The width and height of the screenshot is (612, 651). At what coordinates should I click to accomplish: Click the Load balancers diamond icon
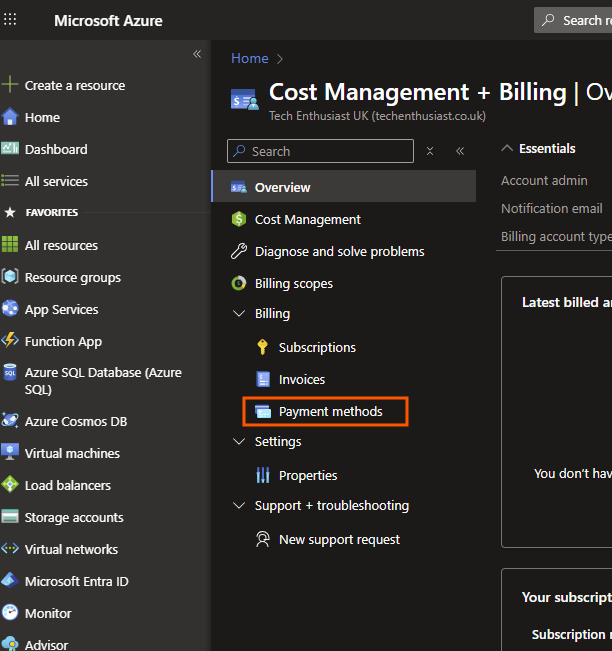[x=10, y=485]
